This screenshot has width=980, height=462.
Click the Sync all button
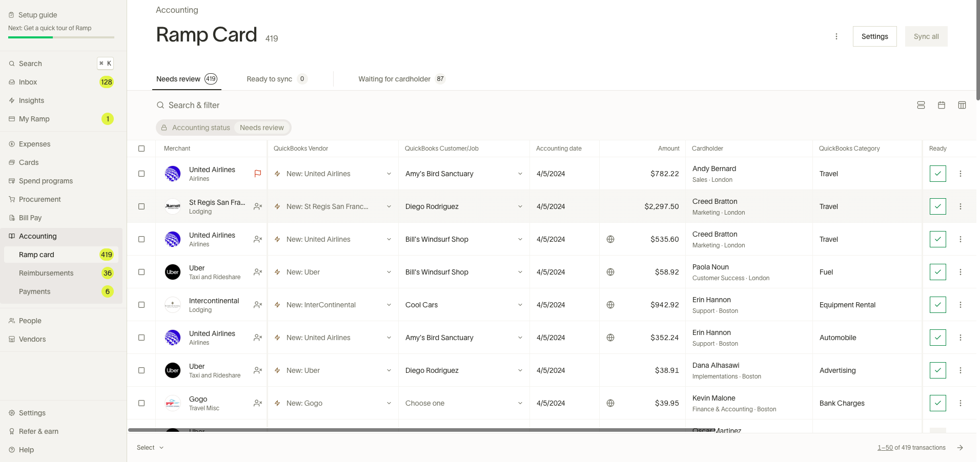coord(926,36)
